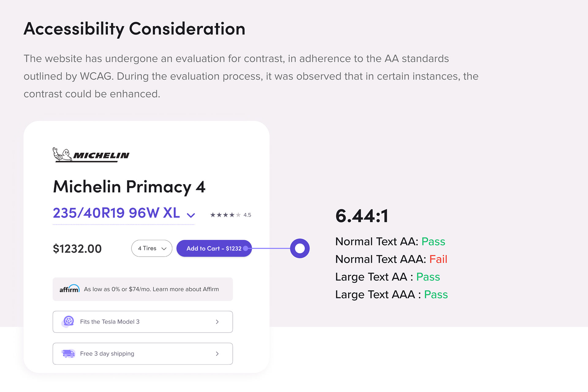Expand the tire size chevron
Viewport: 588px width, 392px height.
click(x=191, y=215)
